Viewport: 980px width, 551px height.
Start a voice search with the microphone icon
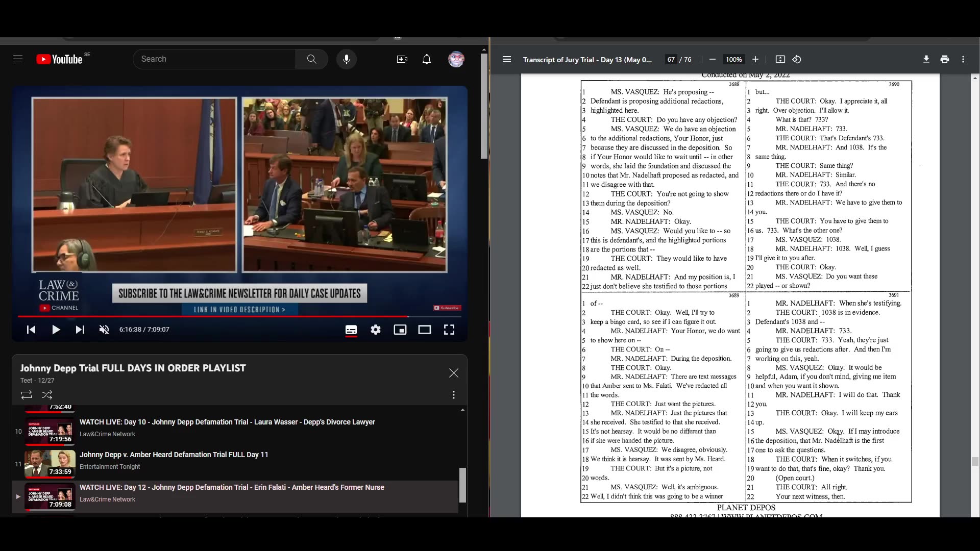pos(347,59)
